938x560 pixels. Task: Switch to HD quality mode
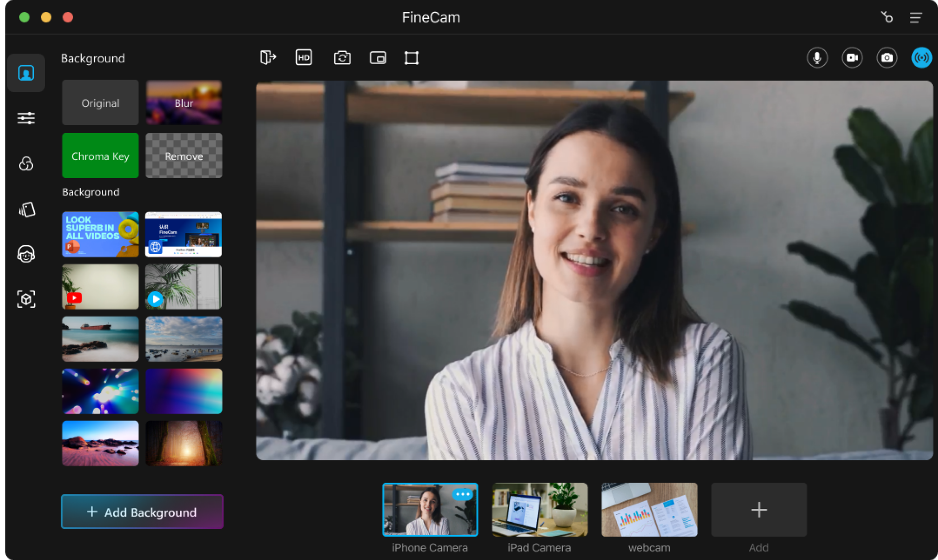304,58
